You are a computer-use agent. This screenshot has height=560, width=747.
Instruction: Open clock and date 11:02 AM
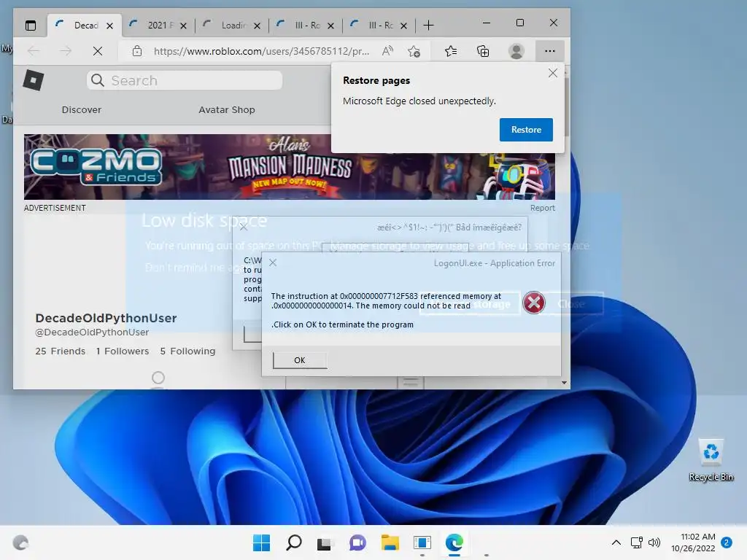pos(693,542)
